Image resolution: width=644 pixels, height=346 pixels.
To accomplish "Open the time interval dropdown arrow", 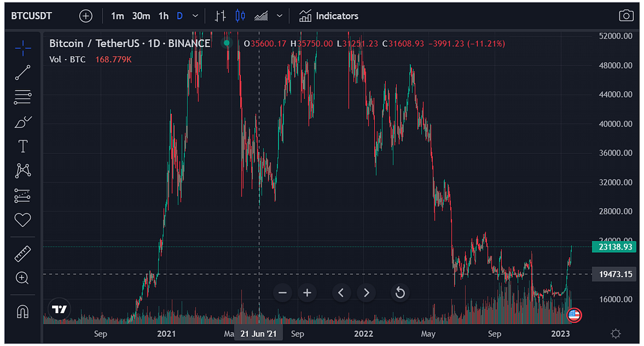I will point(196,16).
